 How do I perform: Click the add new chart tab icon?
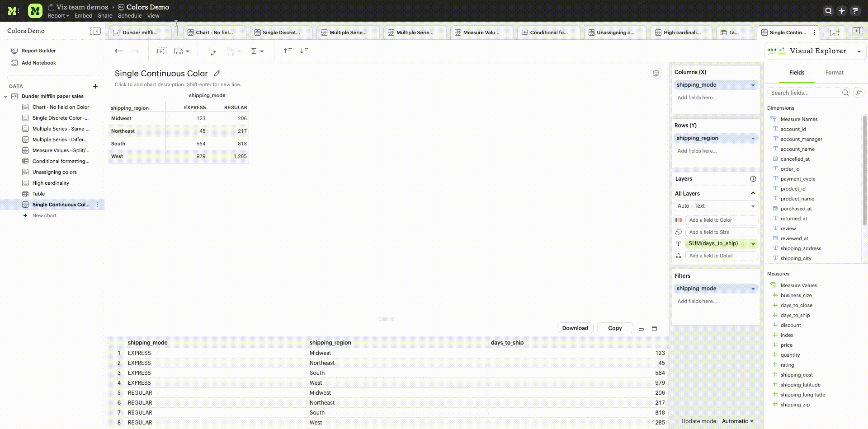pyautogui.click(x=835, y=33)
